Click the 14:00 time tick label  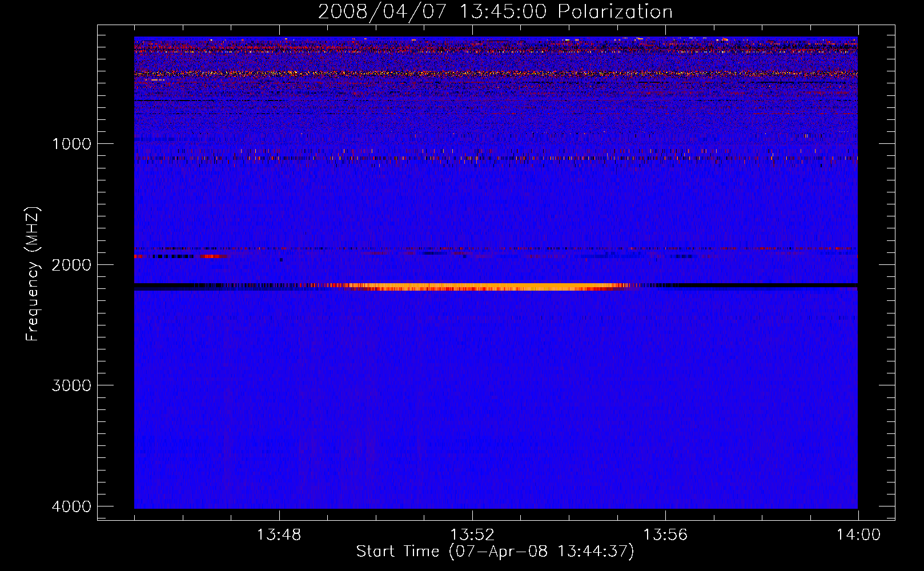pos(858,535)
